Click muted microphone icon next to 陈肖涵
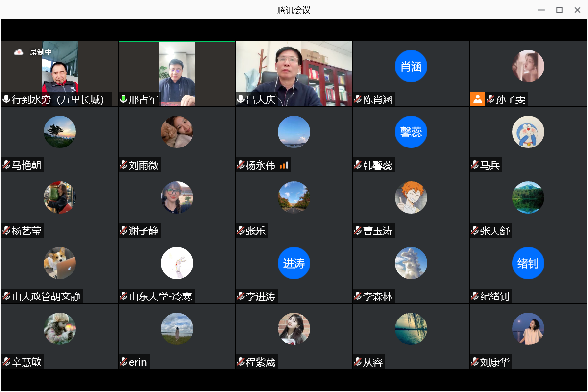 [x=358, y=99]
